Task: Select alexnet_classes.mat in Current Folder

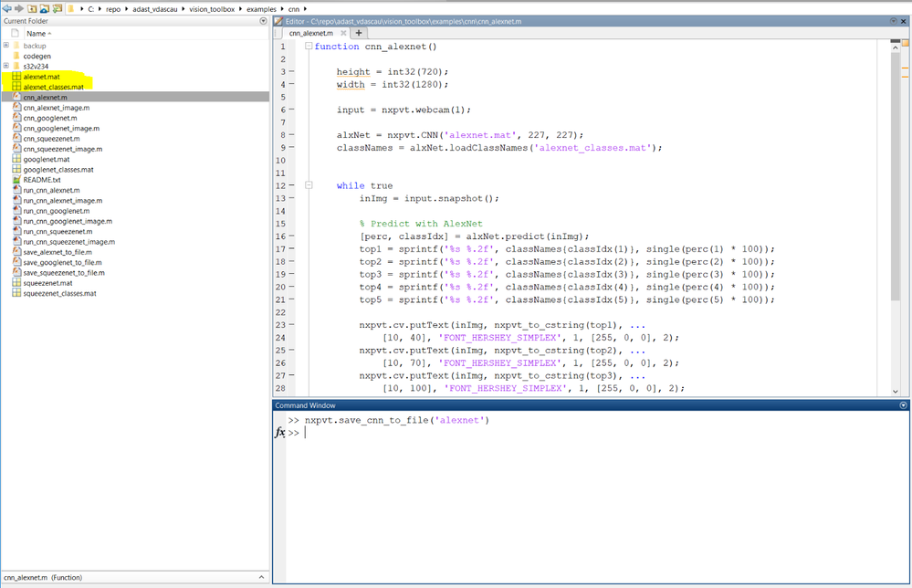Action: coord(54,87)
